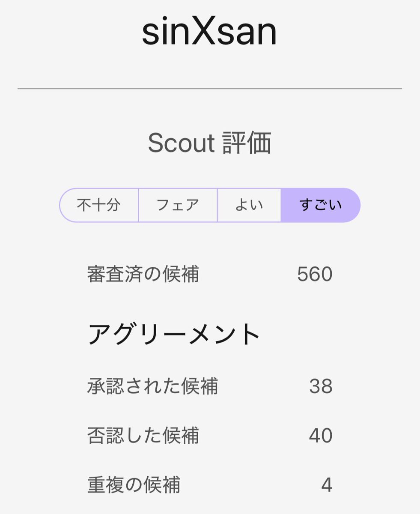
Task: Switch rating to よい
Action: click(x=249, y=205)
